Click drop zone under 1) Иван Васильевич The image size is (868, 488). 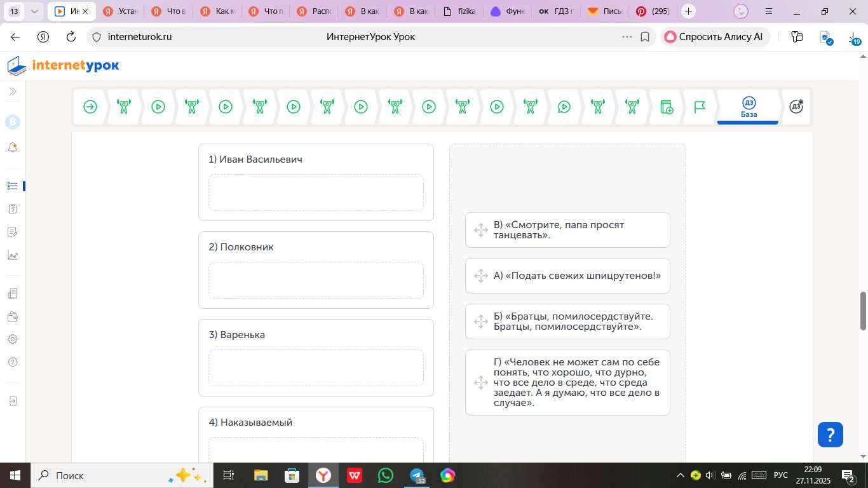(x=316, y=193)
